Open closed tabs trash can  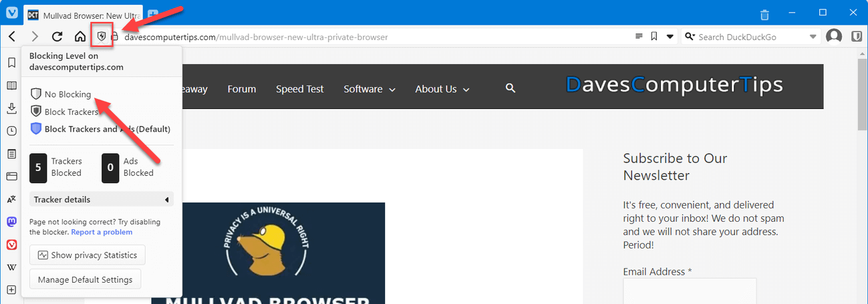[x=765, y=14]
